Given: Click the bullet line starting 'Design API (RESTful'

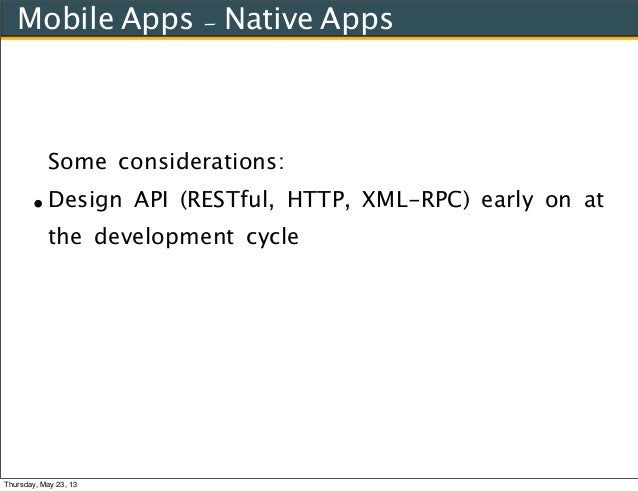Looking at the screenshot, I should pos(326,200).
